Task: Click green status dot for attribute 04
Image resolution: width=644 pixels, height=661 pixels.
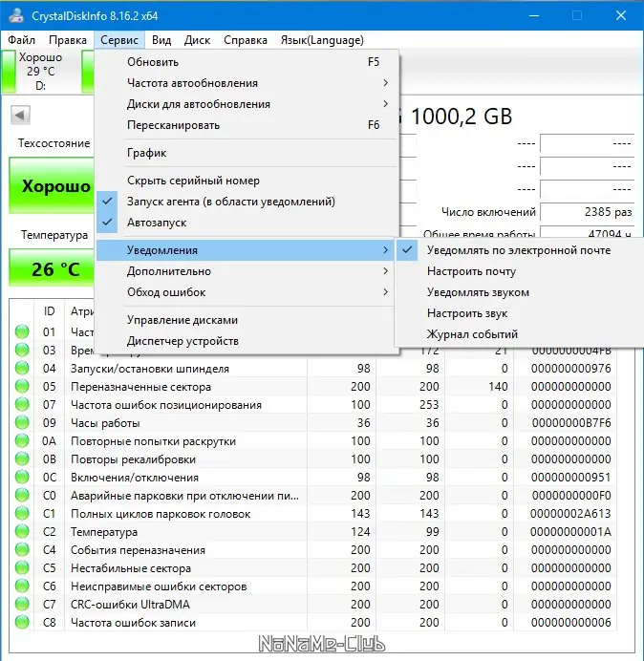Action: pos(22,368)
